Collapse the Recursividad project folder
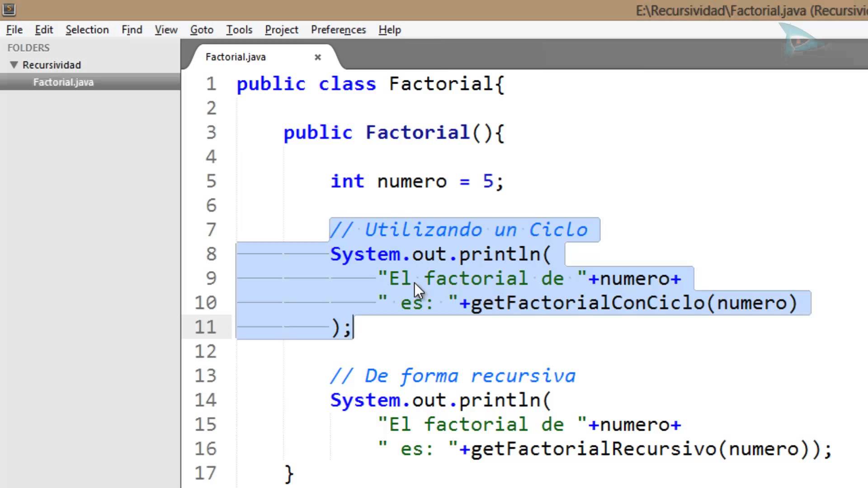 point(13,64)
